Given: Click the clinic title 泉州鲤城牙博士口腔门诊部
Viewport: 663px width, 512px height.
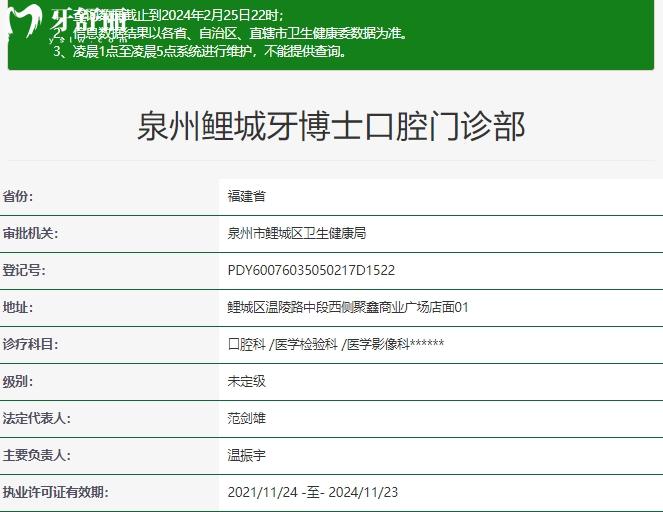Looking at the screenshot, I should pyautogui.click(x=331, y=126).
